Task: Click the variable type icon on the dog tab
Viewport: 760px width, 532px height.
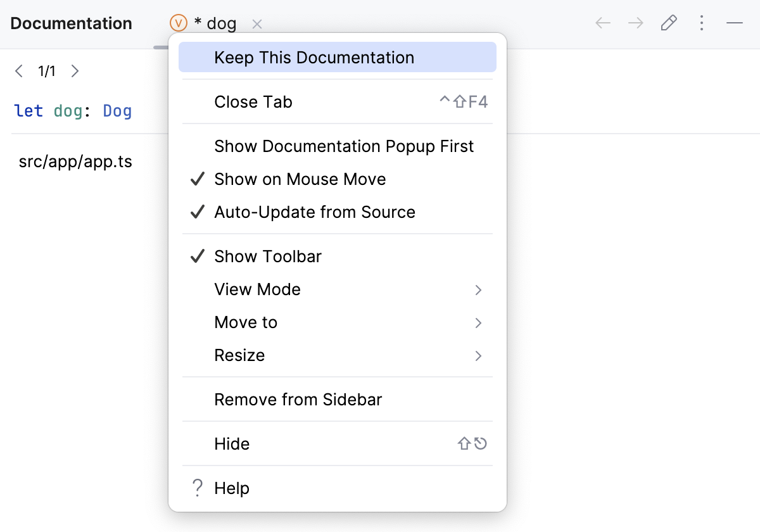Action: [x=177, y=23]
